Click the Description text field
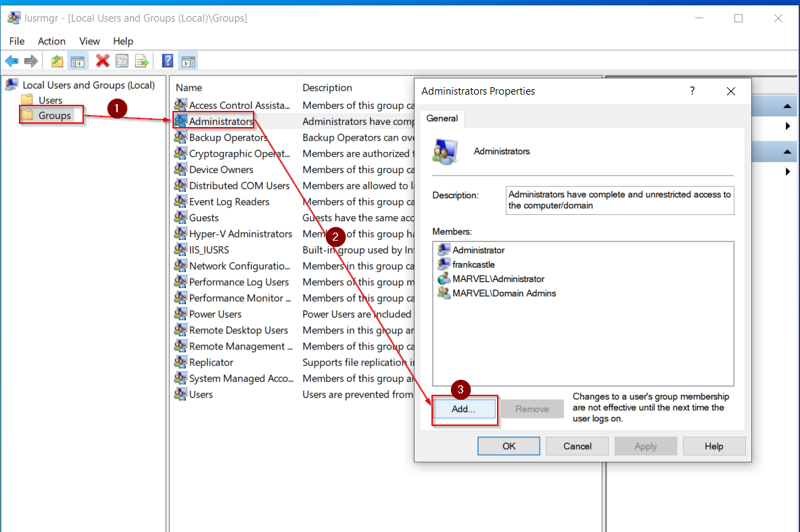 [x=620, y=200]
